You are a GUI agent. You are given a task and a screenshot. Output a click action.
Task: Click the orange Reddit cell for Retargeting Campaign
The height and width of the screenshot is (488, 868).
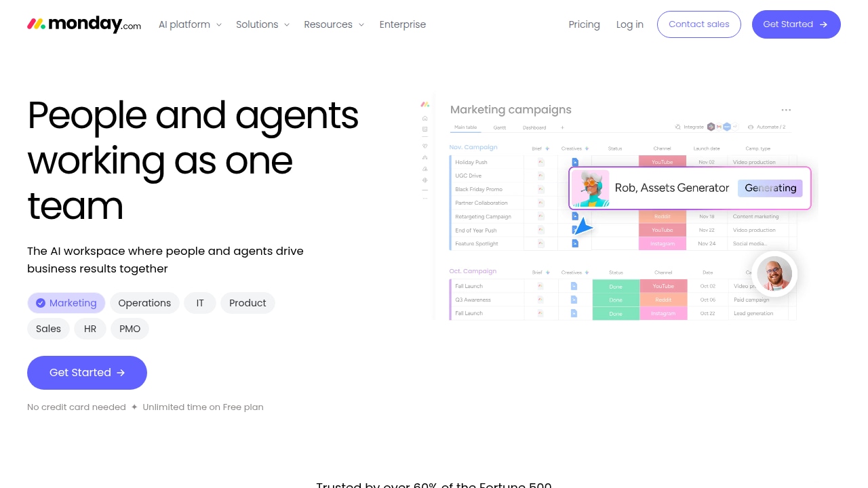tap(663, 216)
